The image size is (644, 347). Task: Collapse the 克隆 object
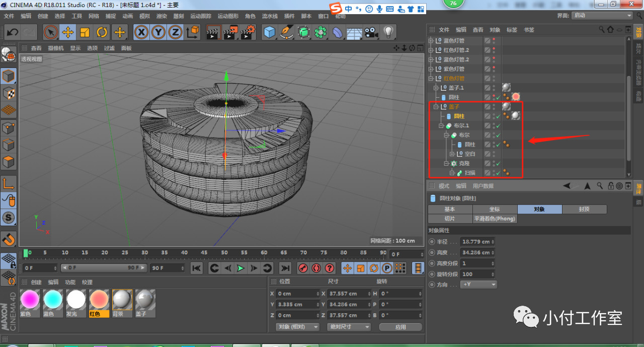click(x=446, y=164)
